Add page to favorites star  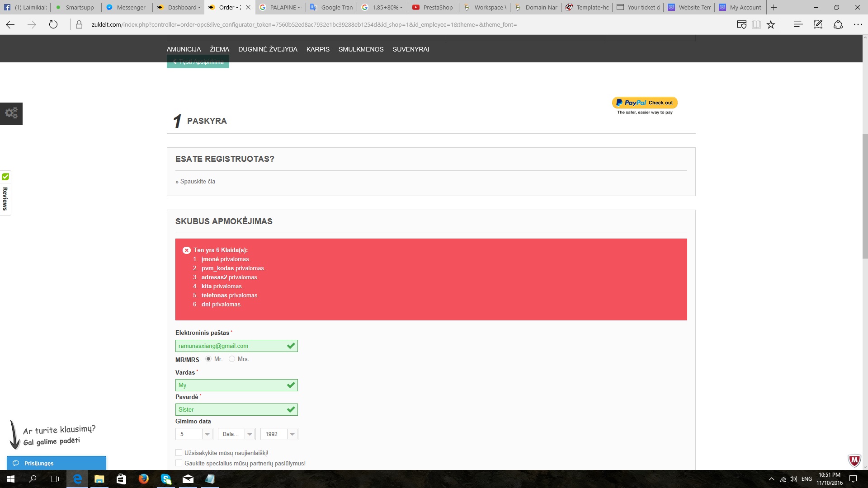pos(771,24)
